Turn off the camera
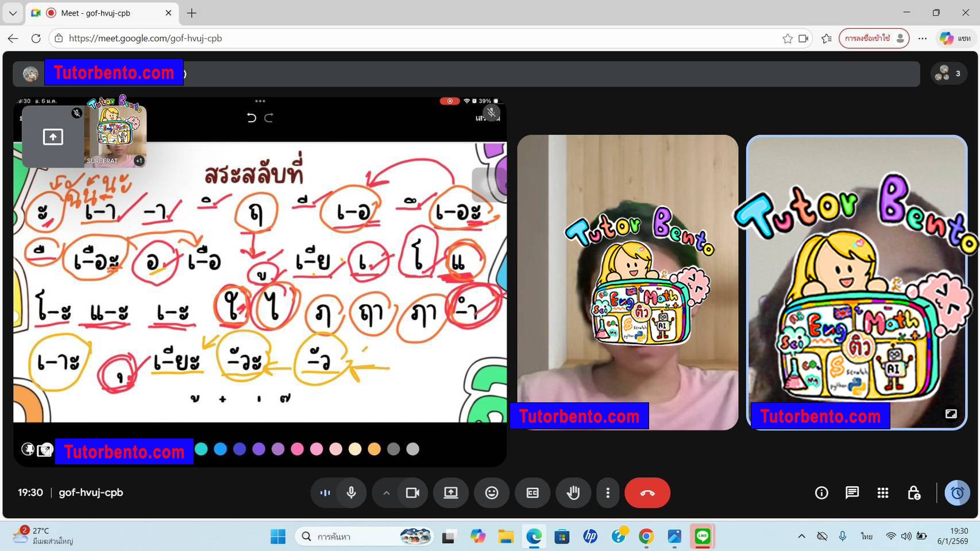This screenshot has height=551, width=980. pyautogui.click(x=412, y=492)
